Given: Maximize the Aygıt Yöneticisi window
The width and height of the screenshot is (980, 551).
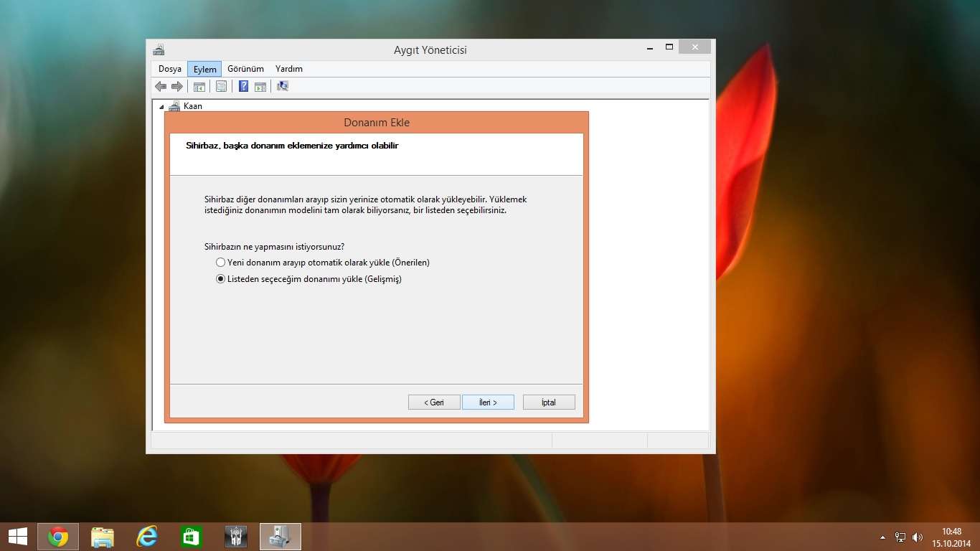Looking at the screenshot, I should point(669,47).
